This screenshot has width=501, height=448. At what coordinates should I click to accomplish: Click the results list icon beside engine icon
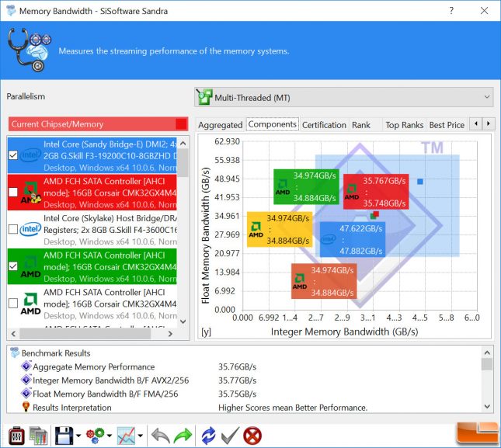[x=38, y=436]
